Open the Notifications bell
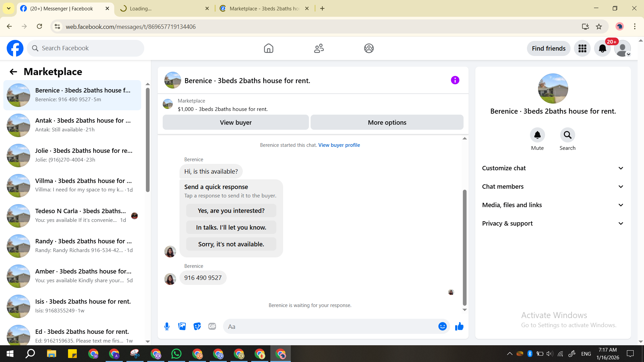This screenshot has height=362, width=644. coord(602,49)
